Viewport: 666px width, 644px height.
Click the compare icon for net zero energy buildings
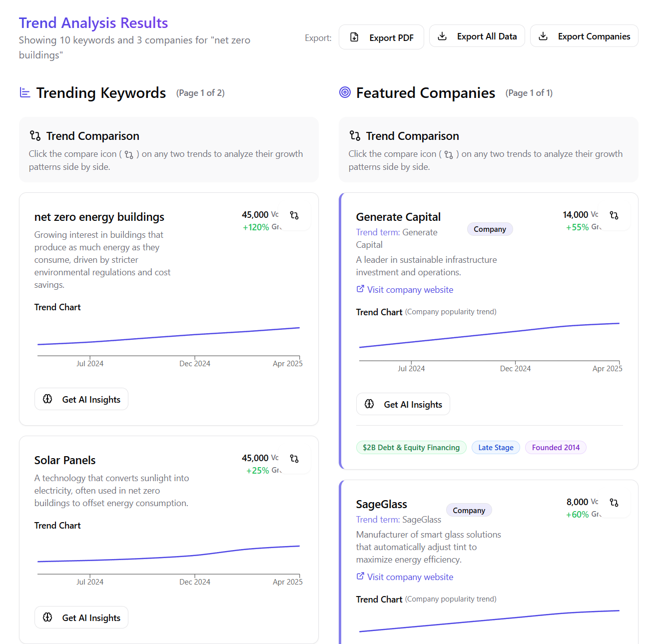coord(294,215)
